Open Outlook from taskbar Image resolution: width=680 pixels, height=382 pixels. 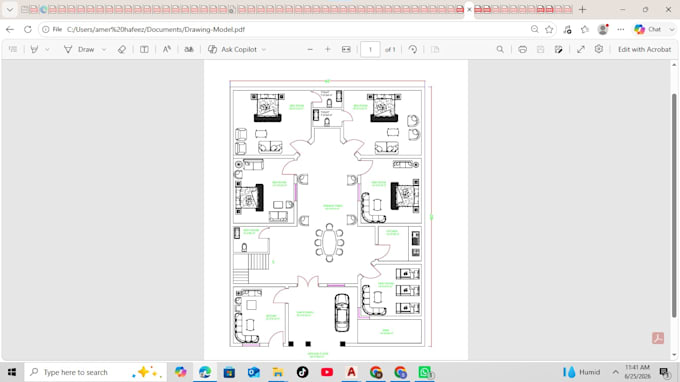point(254,372)
